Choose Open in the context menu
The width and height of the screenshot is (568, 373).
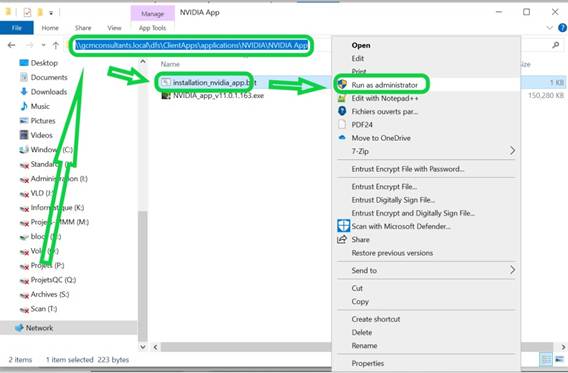[x=361, y=45]
